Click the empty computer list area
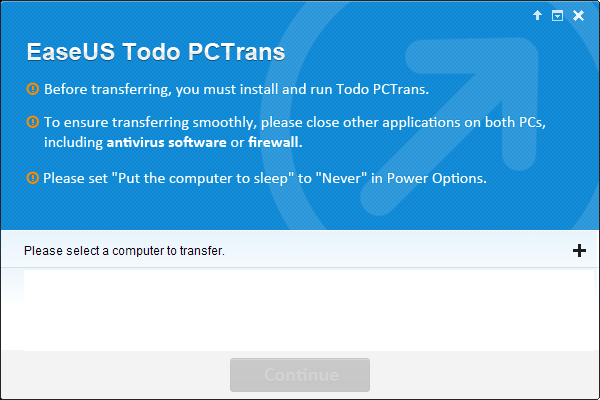600x400 pixels. tap(300, 310)
